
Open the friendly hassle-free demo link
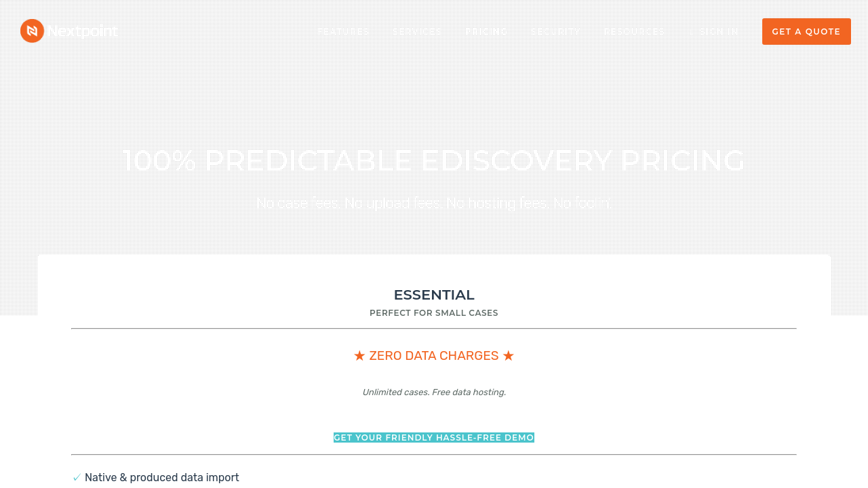tap(434, 438)
